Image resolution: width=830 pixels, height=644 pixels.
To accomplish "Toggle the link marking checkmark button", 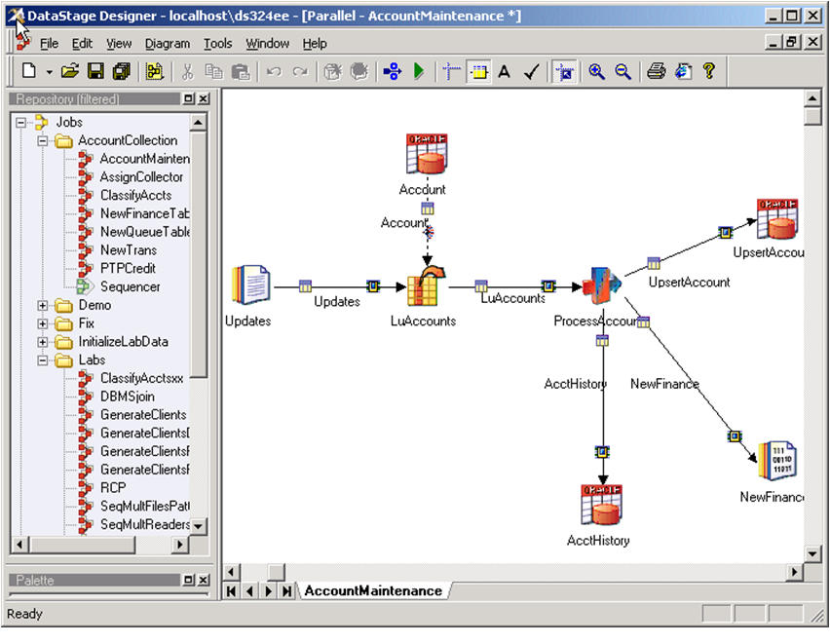I will pos(531,71).
